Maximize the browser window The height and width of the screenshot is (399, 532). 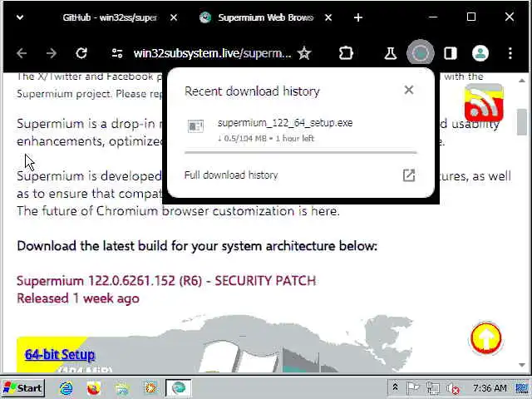point(471,17)
